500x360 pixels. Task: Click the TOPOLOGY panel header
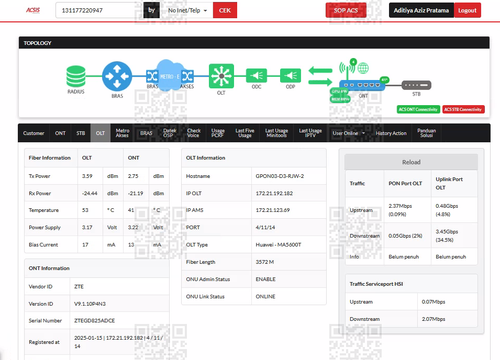[254, 43]
